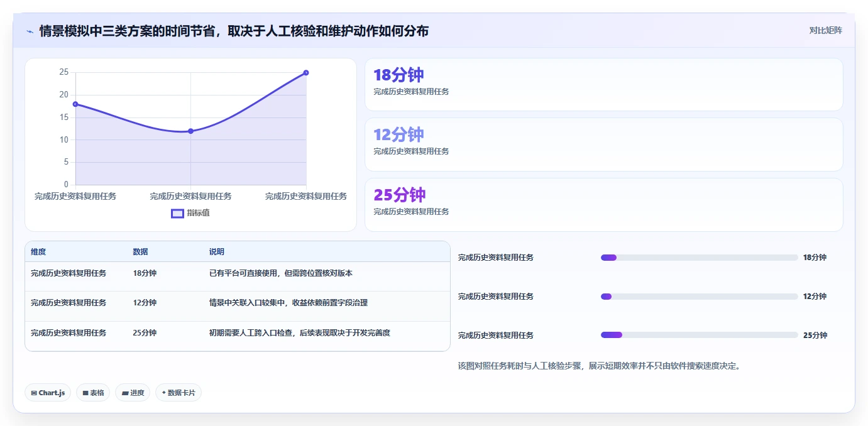This screenshot has height=426, width=868.
Task: Select the large 18分钟 stat card heading
Action: pyautogui.click(x=398, y=75)
